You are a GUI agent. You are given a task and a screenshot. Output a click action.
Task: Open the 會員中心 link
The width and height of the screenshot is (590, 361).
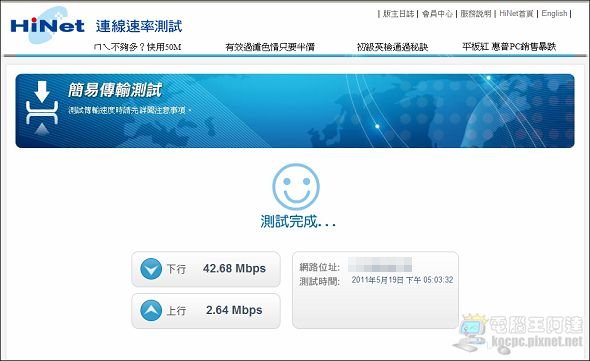(437, 14)
